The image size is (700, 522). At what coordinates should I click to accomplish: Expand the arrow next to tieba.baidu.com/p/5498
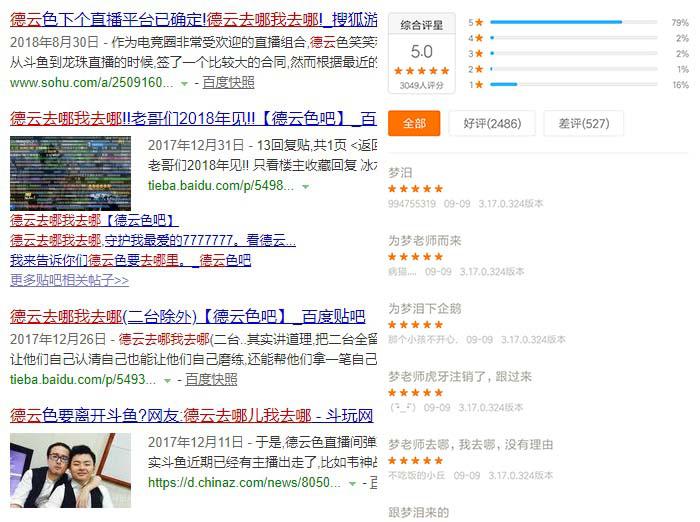(x=305, y=187)
